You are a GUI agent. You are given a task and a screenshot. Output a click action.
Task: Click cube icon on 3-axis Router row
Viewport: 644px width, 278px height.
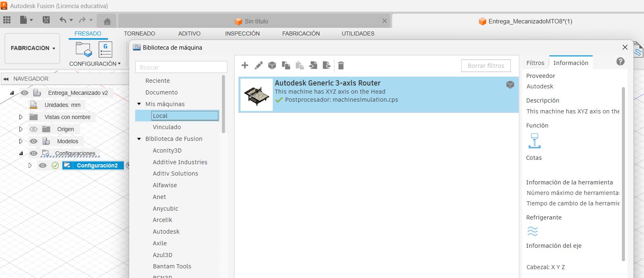click(510, 84)
